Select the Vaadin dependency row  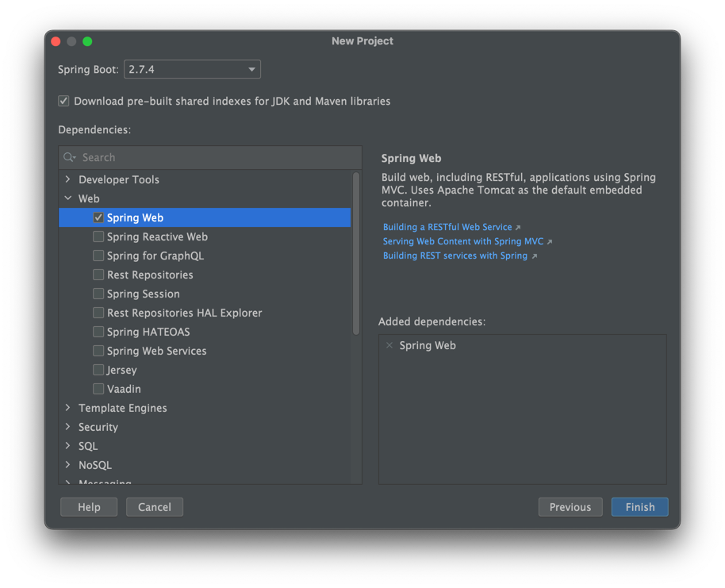click(x=124, y=389)
